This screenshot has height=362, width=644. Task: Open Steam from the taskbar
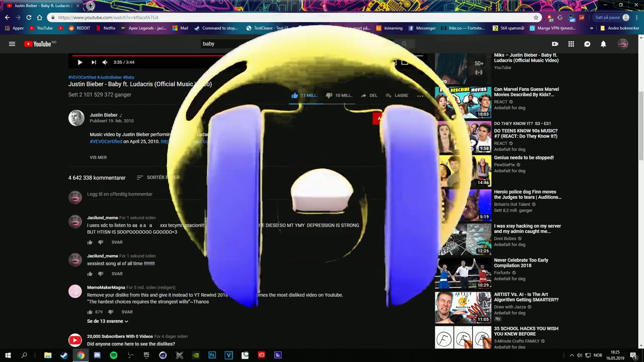[64, 355]
